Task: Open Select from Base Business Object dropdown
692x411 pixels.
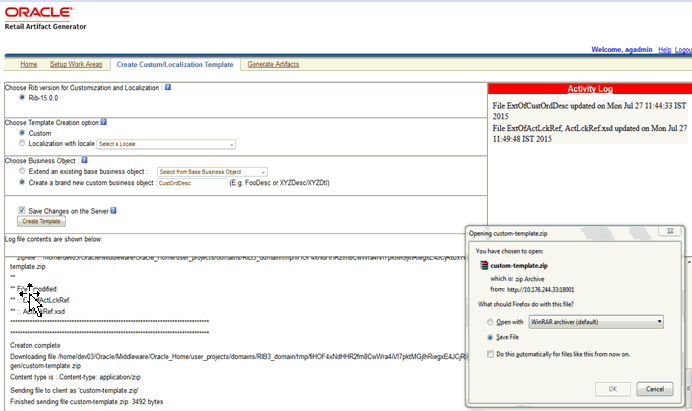Action: click(212, 172)
